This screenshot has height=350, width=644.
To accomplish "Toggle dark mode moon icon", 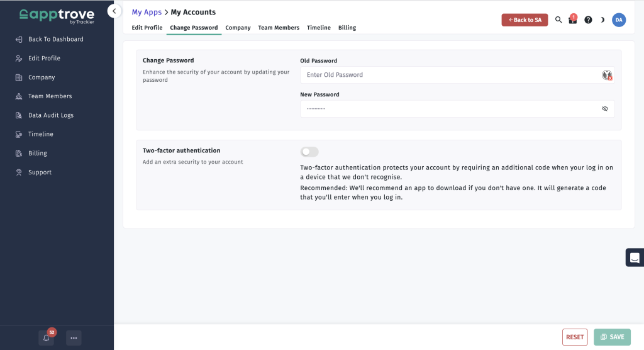I will tap(602, 20).
